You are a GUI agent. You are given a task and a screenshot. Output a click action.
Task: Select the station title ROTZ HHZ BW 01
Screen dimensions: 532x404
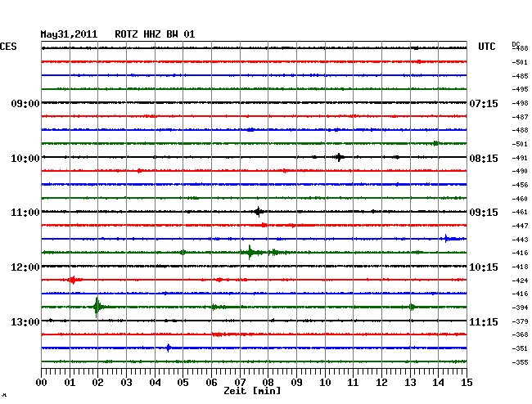pyautogui.click(x=155, y=34)
